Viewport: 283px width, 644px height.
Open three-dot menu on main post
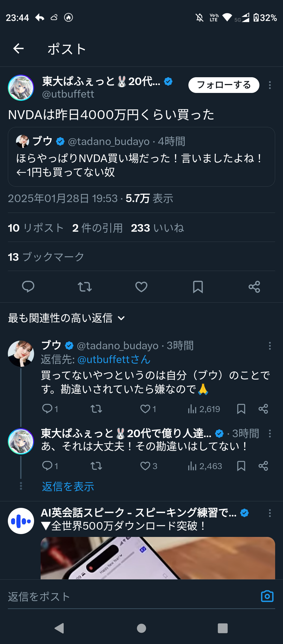click(x=270, y=85)
